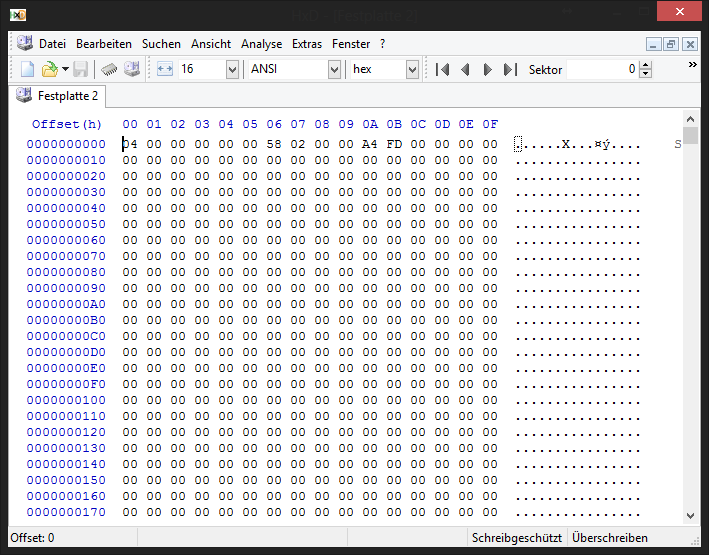Click the bytes-per-row width icon
Viewport: 709px width, 555px height.
tap(165, 69)
